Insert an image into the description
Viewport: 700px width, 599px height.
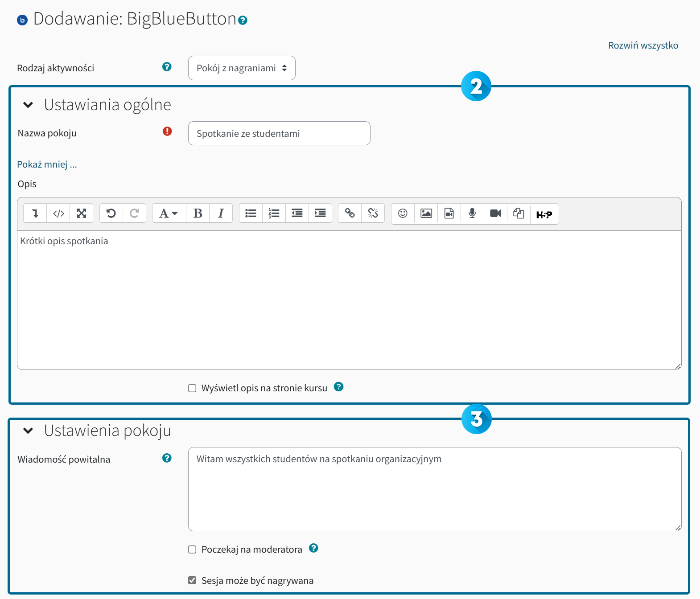click(x=426, y=213)
